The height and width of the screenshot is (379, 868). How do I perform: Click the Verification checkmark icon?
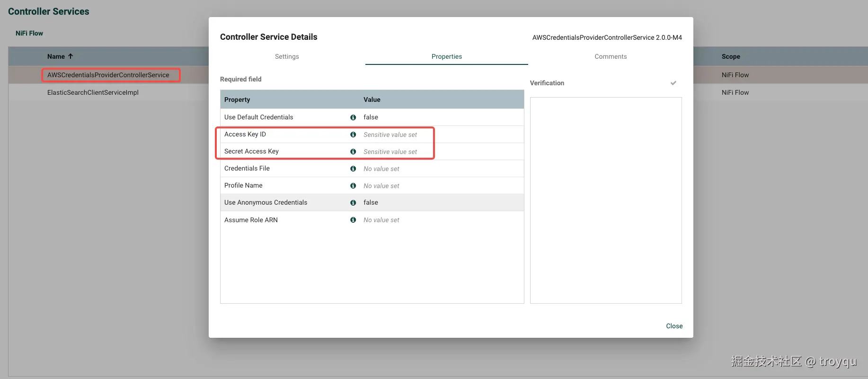click(673, 83)
